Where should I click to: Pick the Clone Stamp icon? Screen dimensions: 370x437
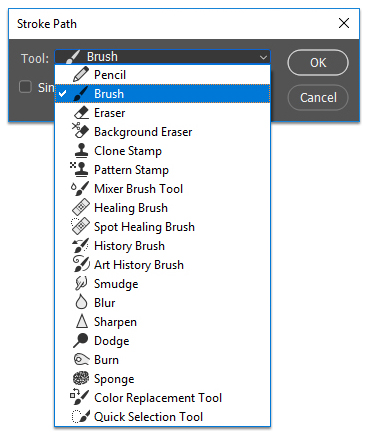(x=81, y=151)
